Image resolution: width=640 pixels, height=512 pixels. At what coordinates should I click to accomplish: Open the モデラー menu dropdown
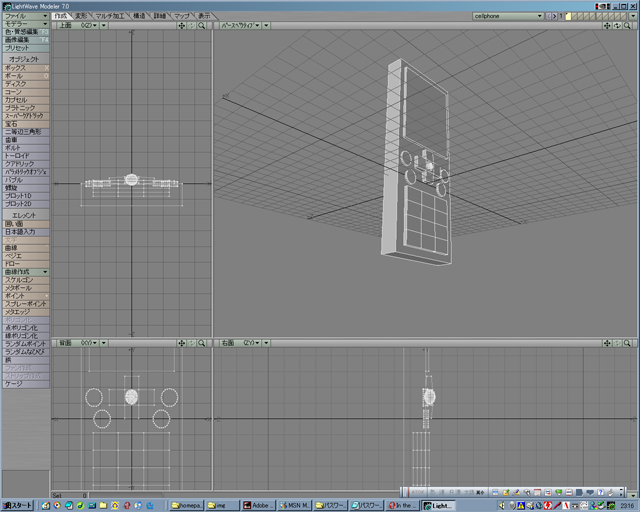26,24
